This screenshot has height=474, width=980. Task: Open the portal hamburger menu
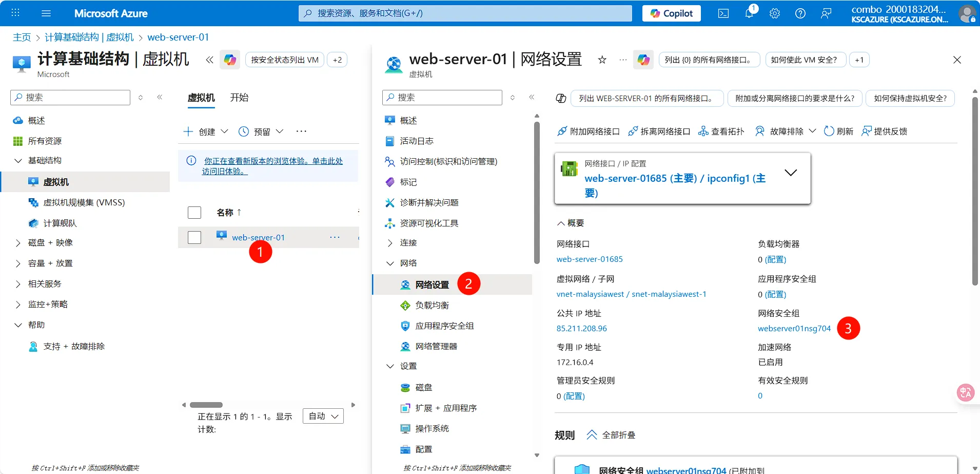tap(46, 13)
